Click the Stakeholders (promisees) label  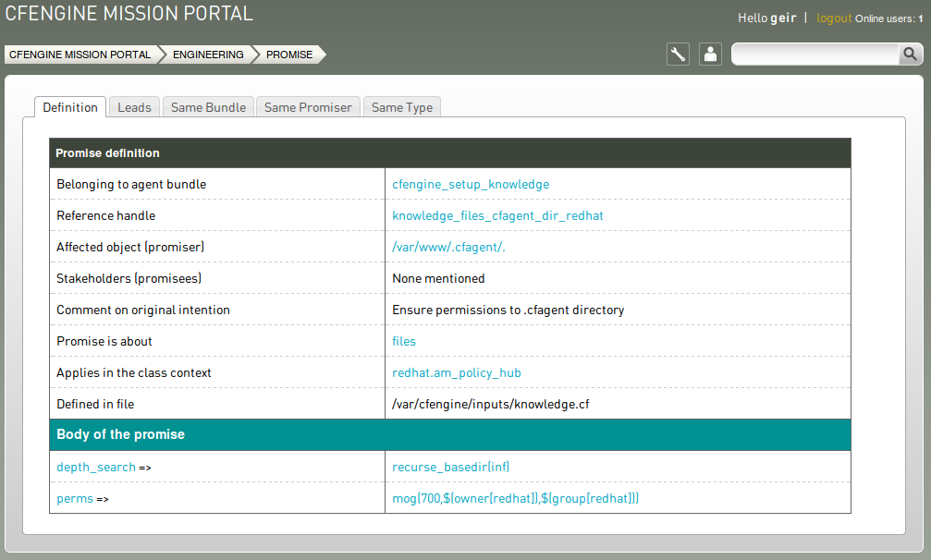tap(129, 279)
